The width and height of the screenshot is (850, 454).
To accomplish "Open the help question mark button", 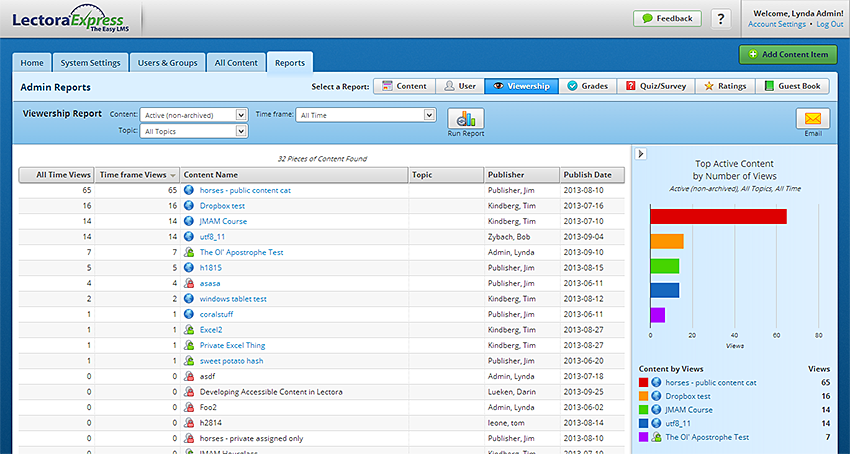I will [720, 18].
